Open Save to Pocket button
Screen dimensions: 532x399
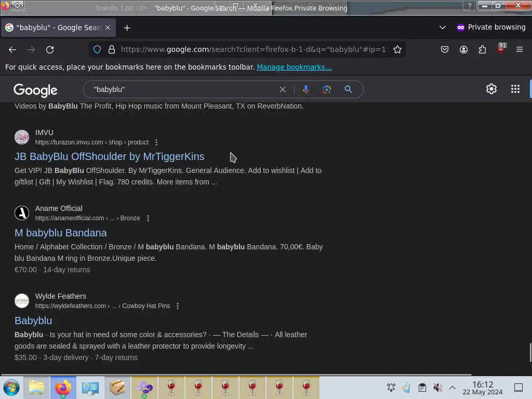[x=445, y=49]
